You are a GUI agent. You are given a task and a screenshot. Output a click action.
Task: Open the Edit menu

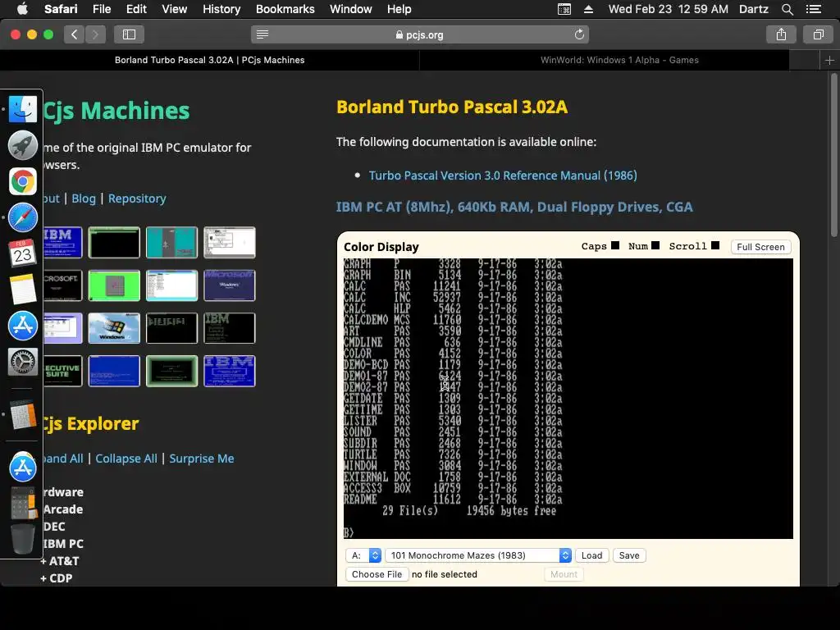[136, 9]
